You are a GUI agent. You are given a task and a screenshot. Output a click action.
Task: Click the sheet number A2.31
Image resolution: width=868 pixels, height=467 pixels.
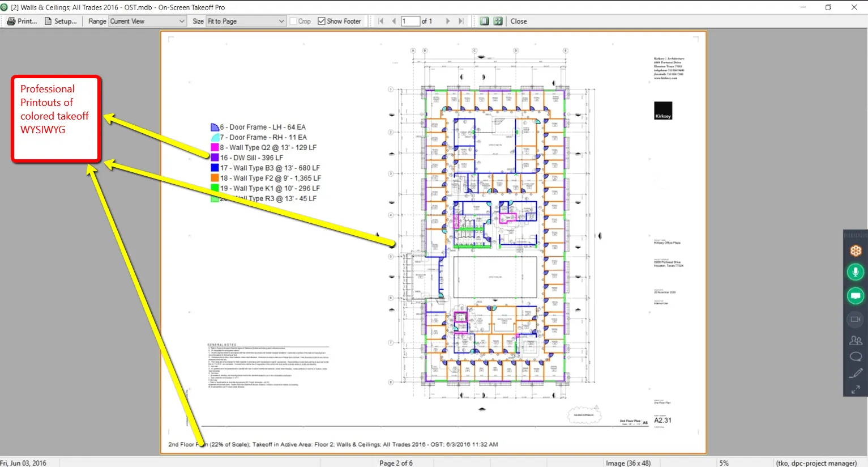pos(662,421)
